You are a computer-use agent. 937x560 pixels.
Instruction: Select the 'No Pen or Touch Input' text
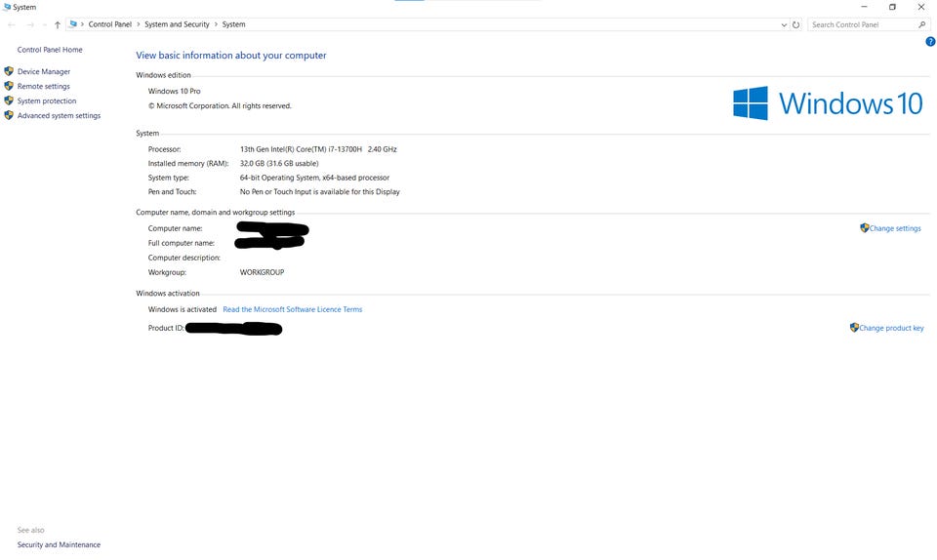(x=276, y=191)
